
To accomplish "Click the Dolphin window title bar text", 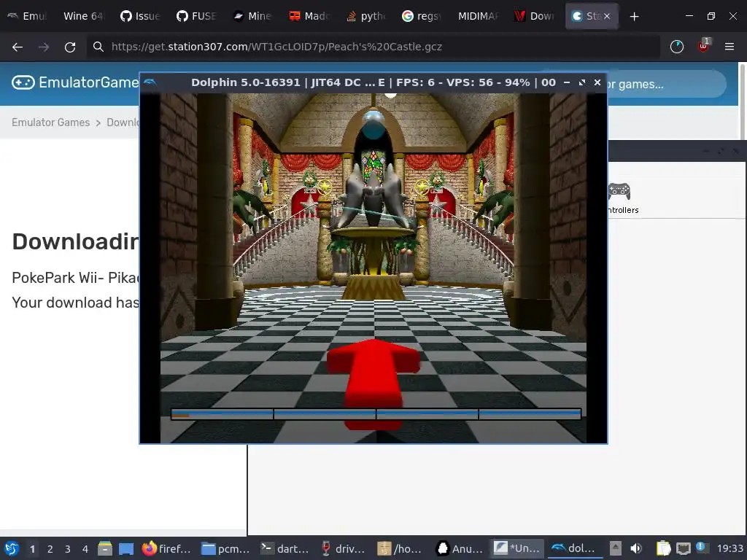I will coord(373,82).
